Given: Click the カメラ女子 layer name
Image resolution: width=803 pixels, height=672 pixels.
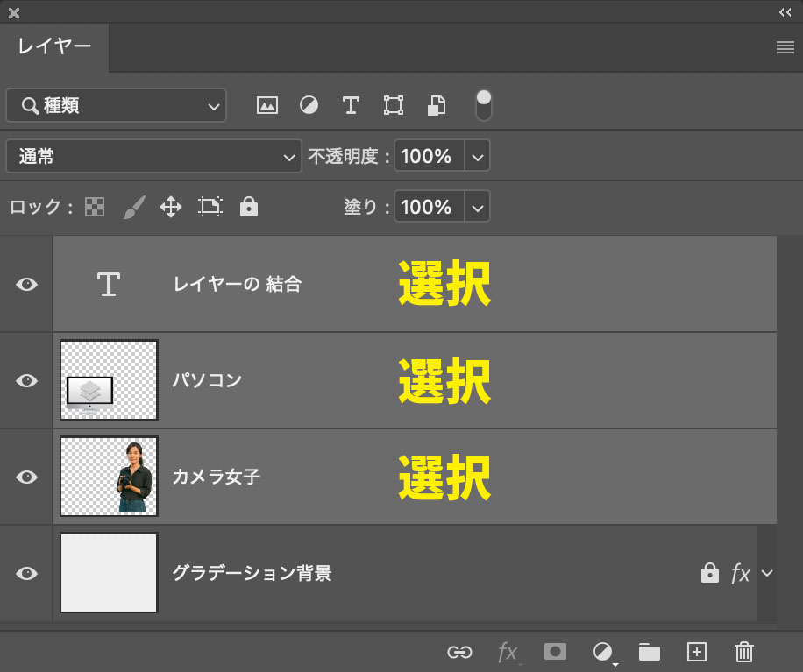Looking at the screenshot, I should (x=217, y=477).
